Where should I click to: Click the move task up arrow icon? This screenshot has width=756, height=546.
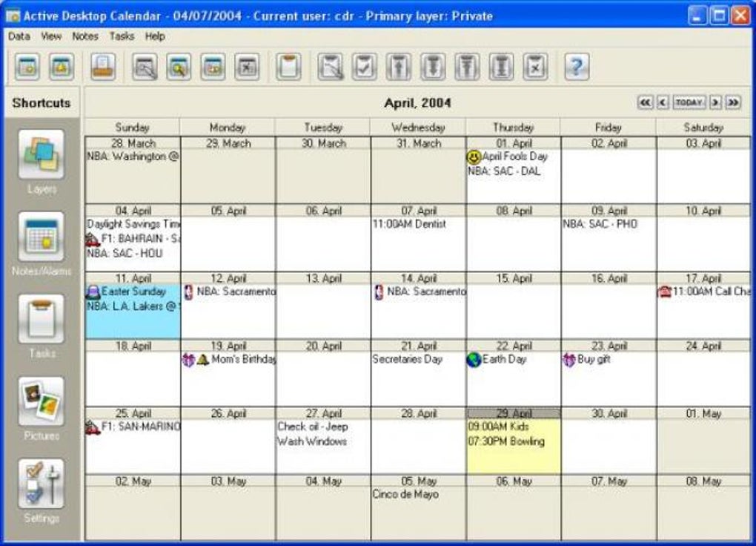[x=398, y=67]
